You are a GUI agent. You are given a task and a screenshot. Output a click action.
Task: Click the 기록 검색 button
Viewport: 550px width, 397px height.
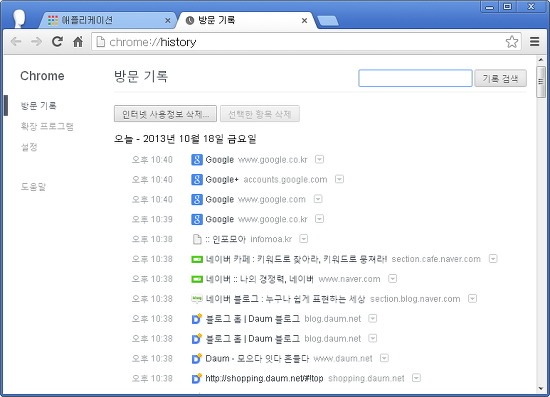pos(501,78)
